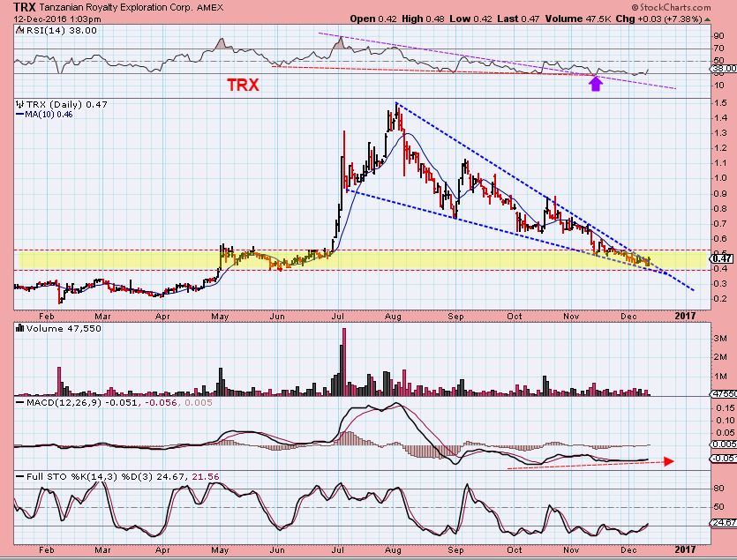The width and height of the screenshot is (737, 560).
Task: Click the Chg +0.03 (+7.38%) value
Action: (659, 19)
